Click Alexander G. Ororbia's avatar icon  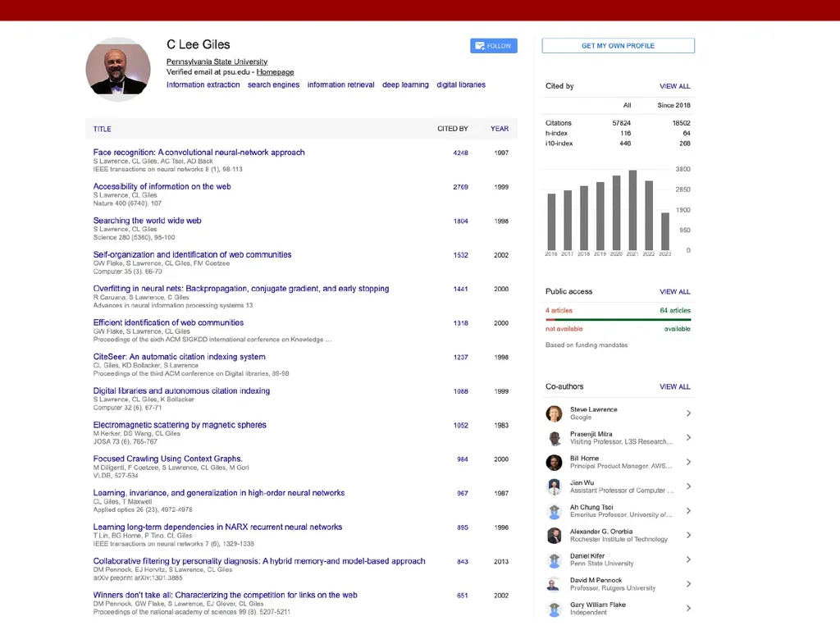[554, 536]
